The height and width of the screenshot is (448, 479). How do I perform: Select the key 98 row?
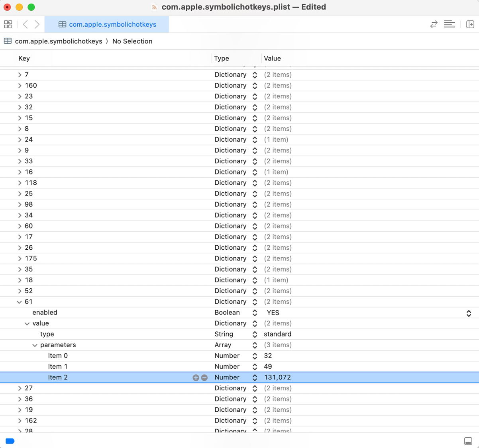[239, 204]
